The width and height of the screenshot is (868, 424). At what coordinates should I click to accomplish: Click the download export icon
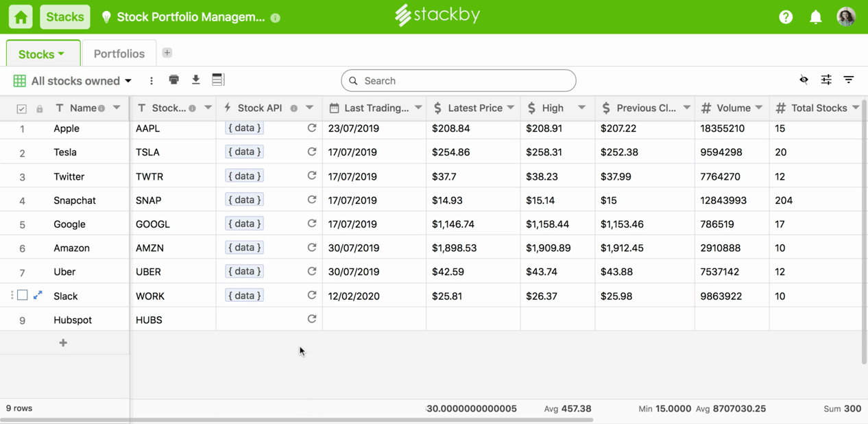pyautogui.click(x=195, y=80)
